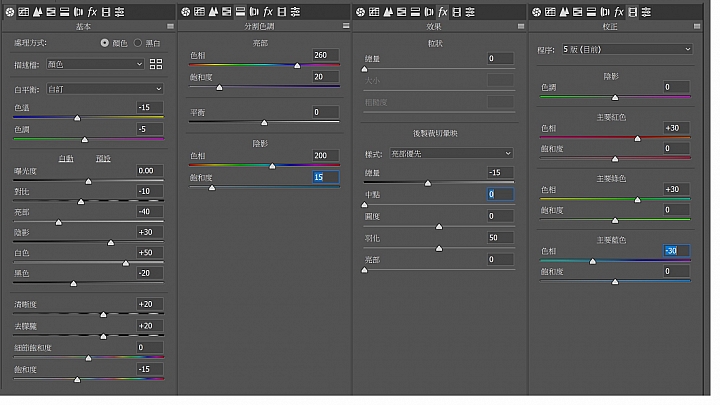720x405 pixels.
Task: Open Tone Curve tab icon above 基本 panel
Action: [x=23, y=12]
